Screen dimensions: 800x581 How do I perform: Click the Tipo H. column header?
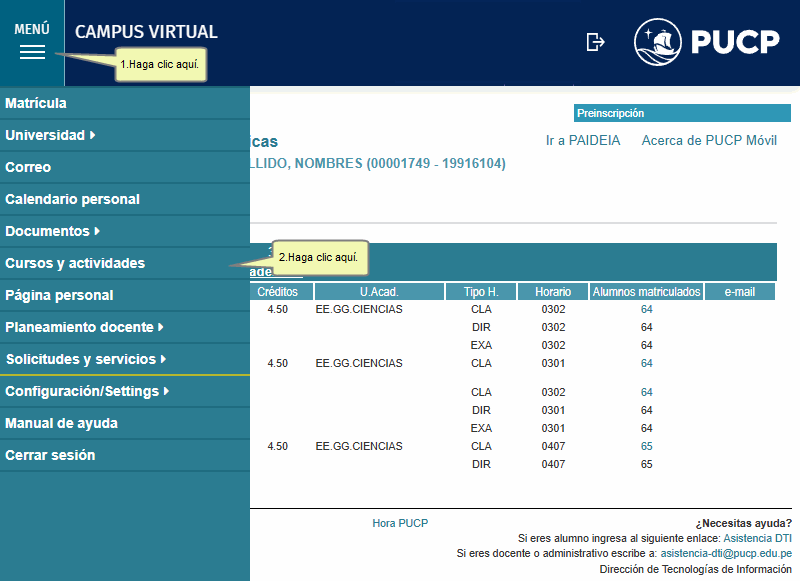(481, 292)
